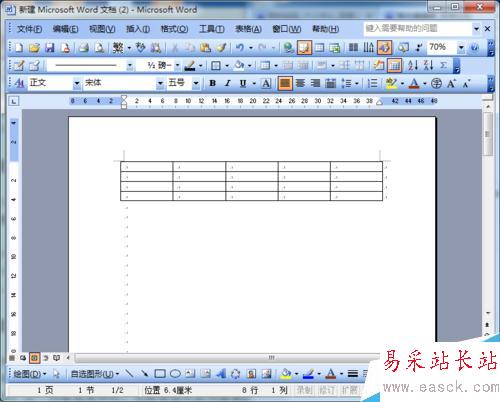The height and width of the screenshot is (402, 500).
Task: Click the Styles and Formatting icon
Action: pos(19,83)
